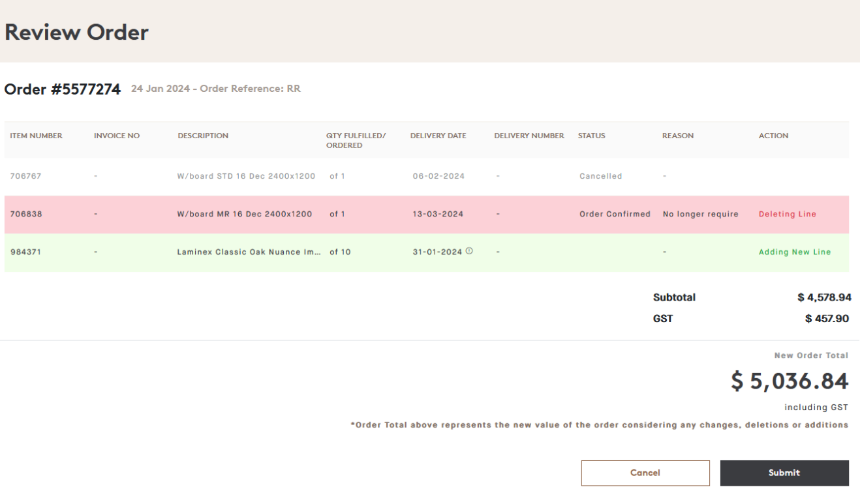Click the truncated Laminex Classic Oak description

click(248, 252)
